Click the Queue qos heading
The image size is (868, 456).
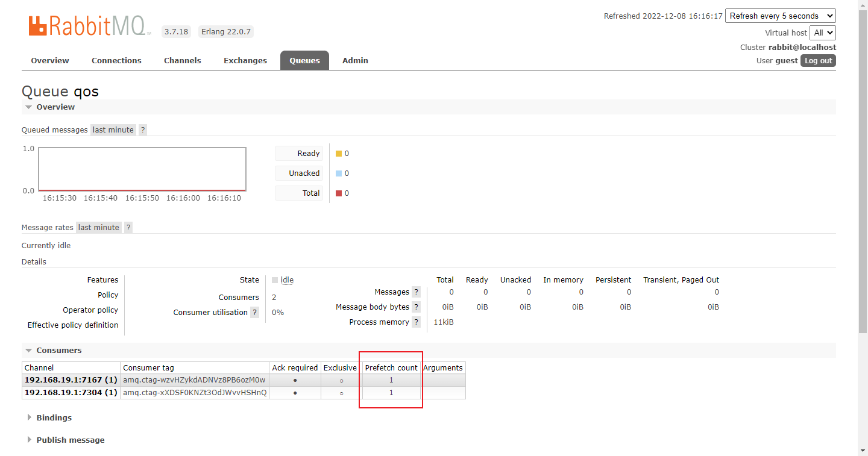click(x=60, y=91)
